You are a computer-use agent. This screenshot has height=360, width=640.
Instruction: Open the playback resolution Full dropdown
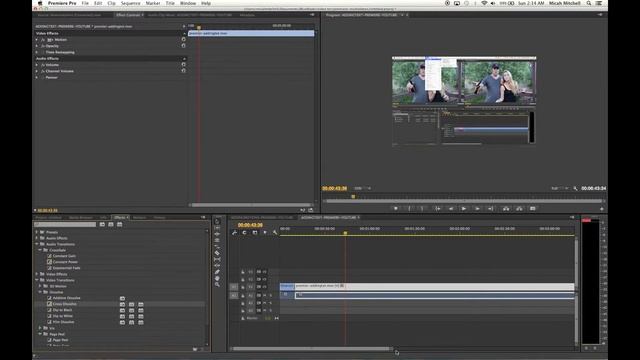click(x=560, y=188)
